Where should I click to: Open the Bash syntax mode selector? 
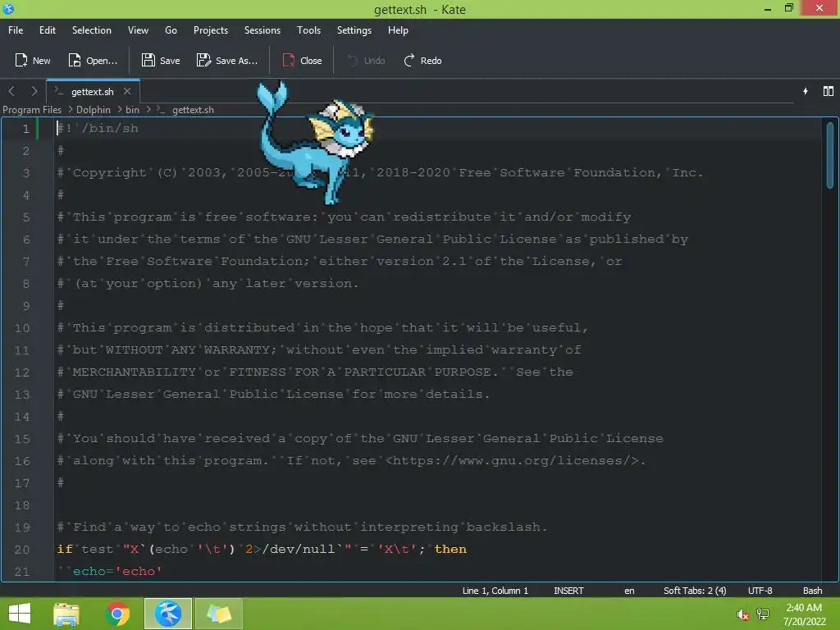tap(812, 591)
